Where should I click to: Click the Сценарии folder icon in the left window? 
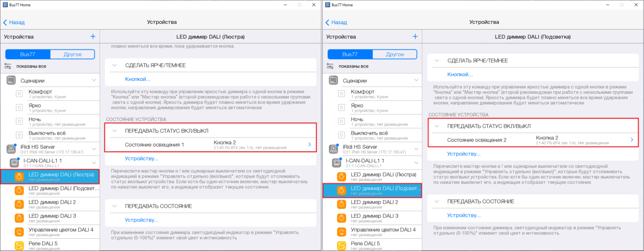coord(11,80)
